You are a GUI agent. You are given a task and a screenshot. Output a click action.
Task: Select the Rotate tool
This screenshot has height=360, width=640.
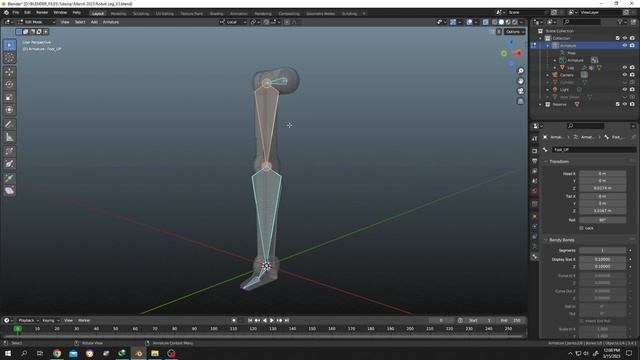9,84
